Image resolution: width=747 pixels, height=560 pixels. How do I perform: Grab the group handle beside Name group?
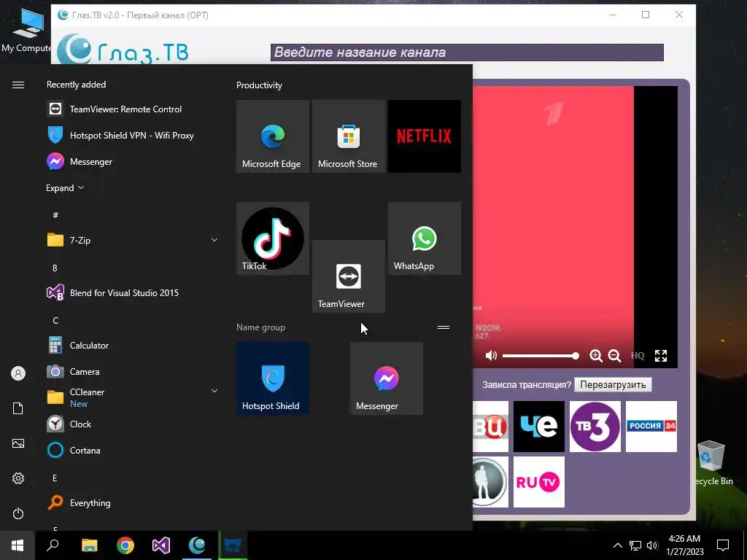point(444,327)
